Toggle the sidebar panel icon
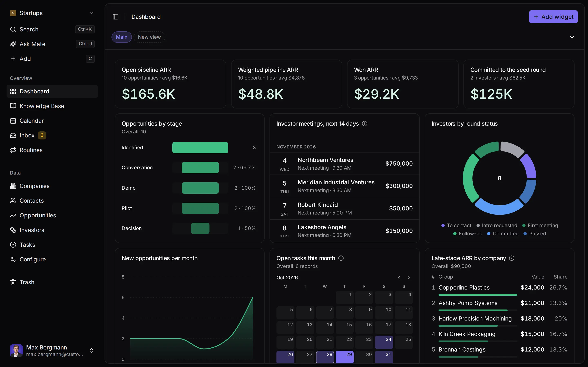 click(116, 17)
